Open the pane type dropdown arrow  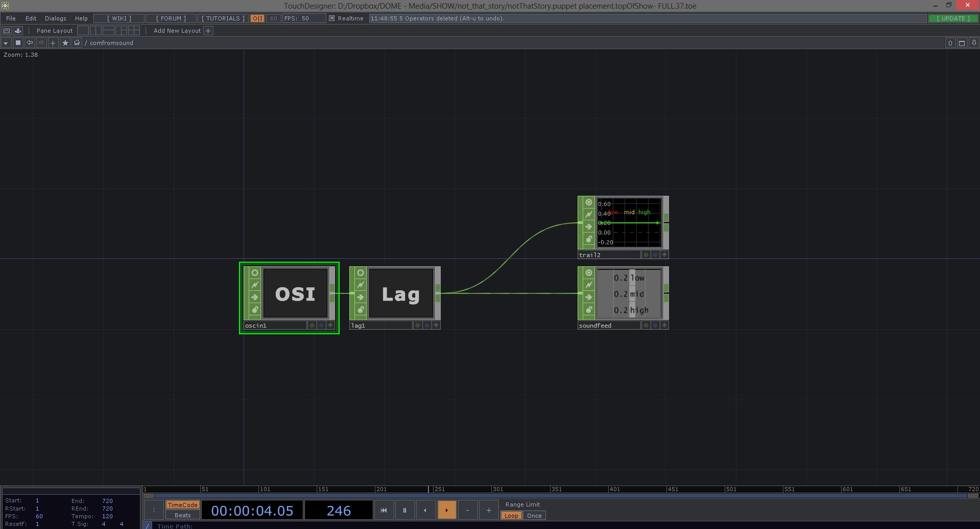pyautogui.click(x=6, y=43)
